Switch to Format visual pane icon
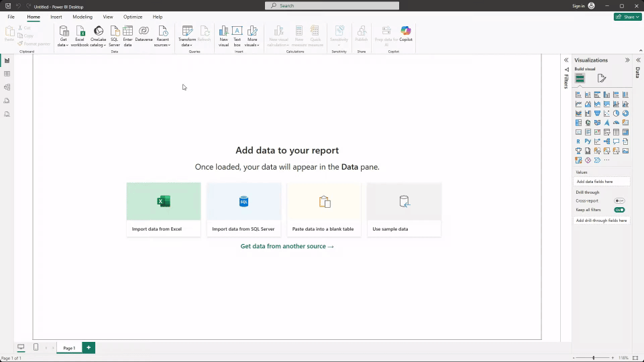This screenshot has height=362, width=644. click(602, 78)
